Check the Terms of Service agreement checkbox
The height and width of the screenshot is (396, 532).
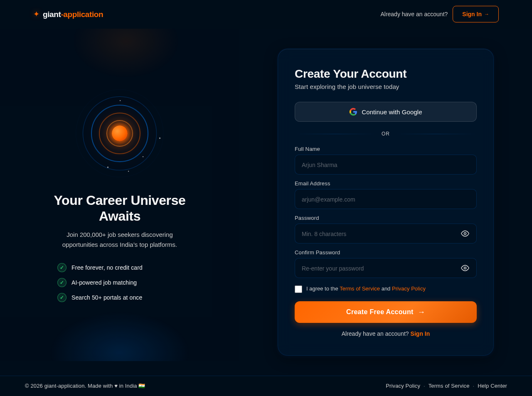(x=298, y=288)
